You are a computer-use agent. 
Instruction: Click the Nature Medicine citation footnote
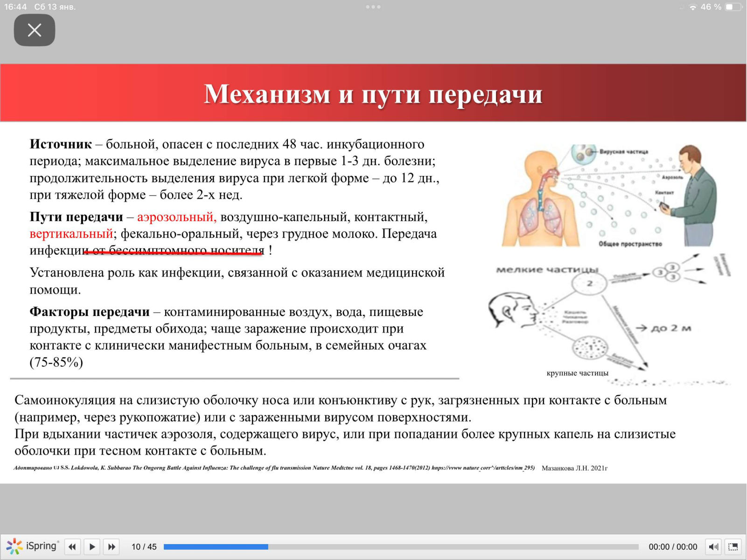click(274, 468)
